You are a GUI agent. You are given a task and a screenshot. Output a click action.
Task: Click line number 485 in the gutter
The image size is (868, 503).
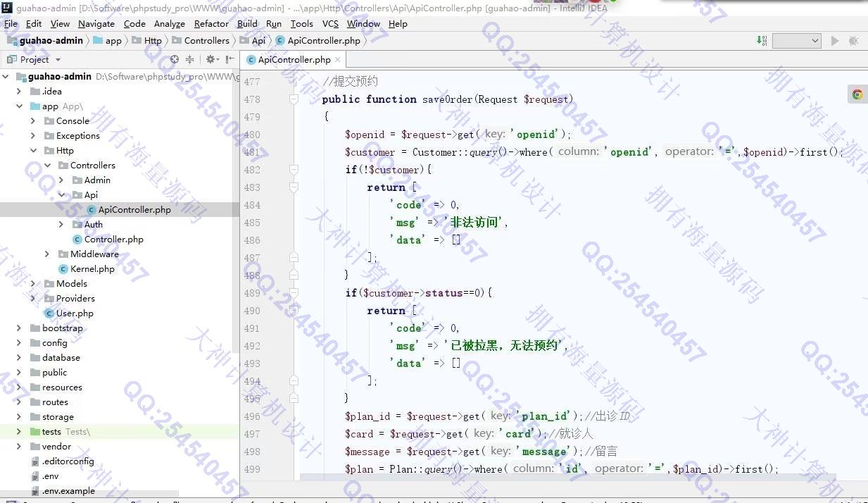(251, 223)
